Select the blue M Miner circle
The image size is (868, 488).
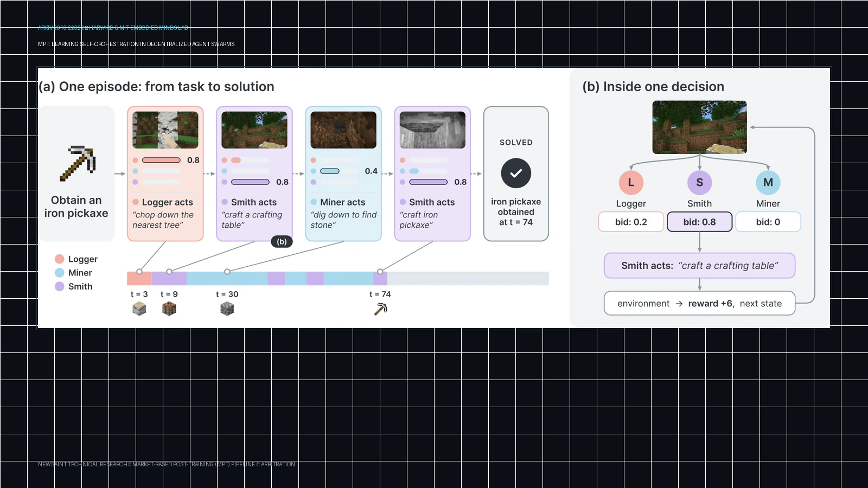click(x=768, y=183)
